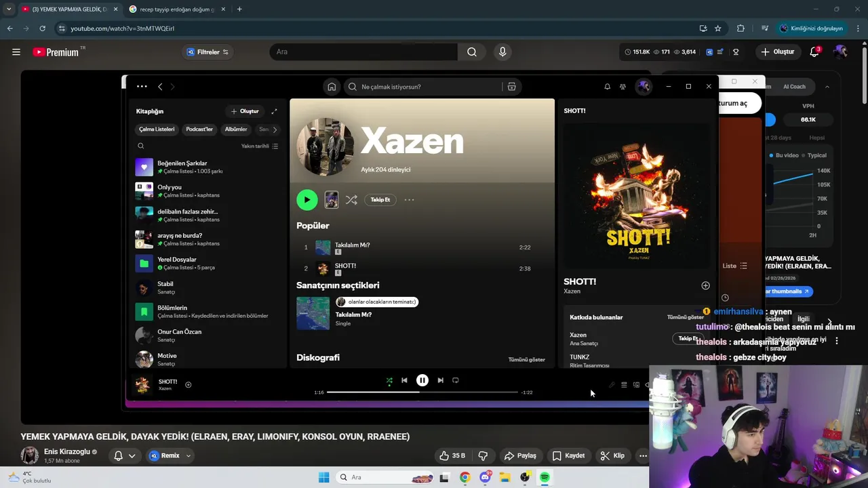Click SHOTT! album cover in right panel
This screenshot has width=868, height=488.
click(x=639, y=197)
